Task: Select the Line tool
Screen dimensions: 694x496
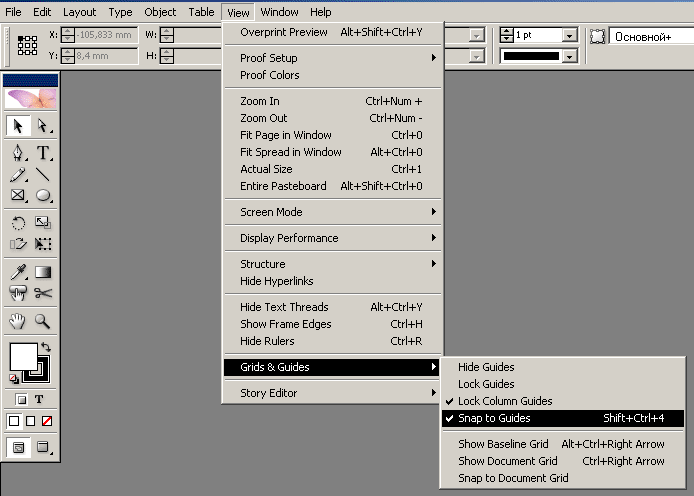Action: 42,175
